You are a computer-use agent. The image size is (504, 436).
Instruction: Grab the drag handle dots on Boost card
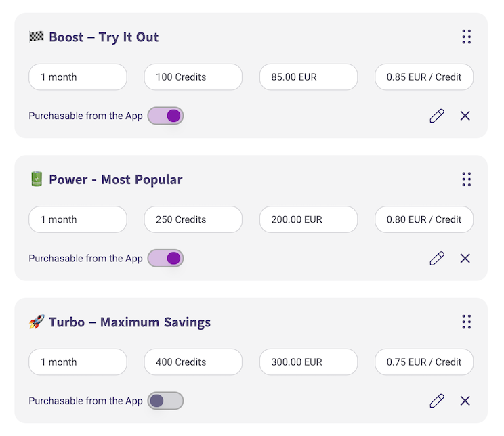tap(466, 37)
